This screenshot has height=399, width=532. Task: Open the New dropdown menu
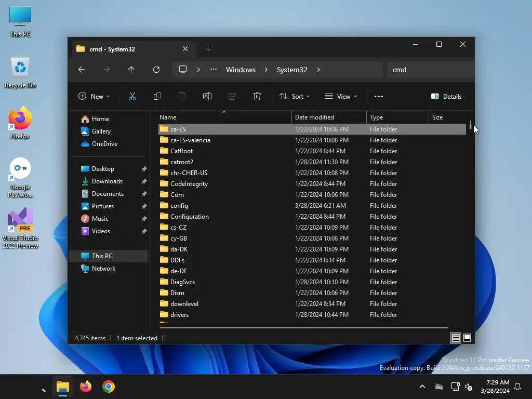coord(95,96)
